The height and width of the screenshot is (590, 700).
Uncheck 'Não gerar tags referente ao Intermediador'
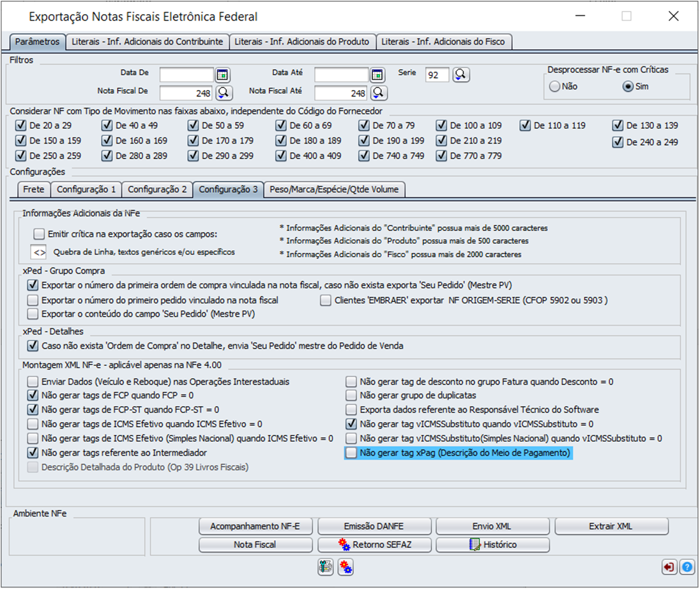click(x=33, y=453)
